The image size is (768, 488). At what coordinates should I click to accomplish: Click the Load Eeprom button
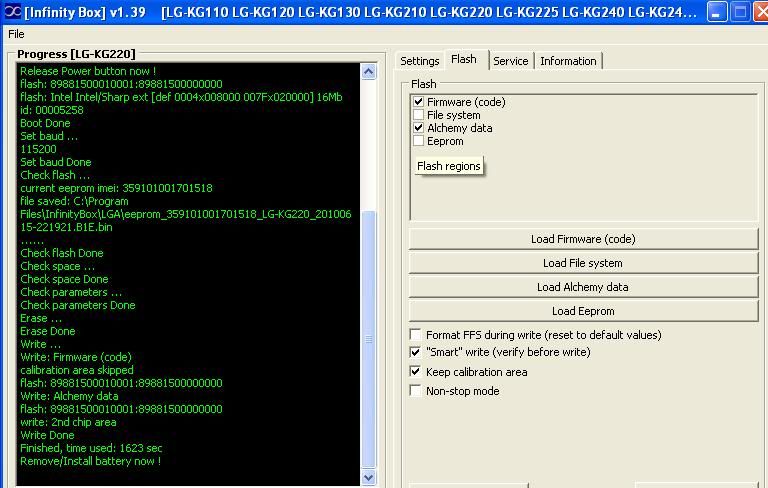click(583, 311)
